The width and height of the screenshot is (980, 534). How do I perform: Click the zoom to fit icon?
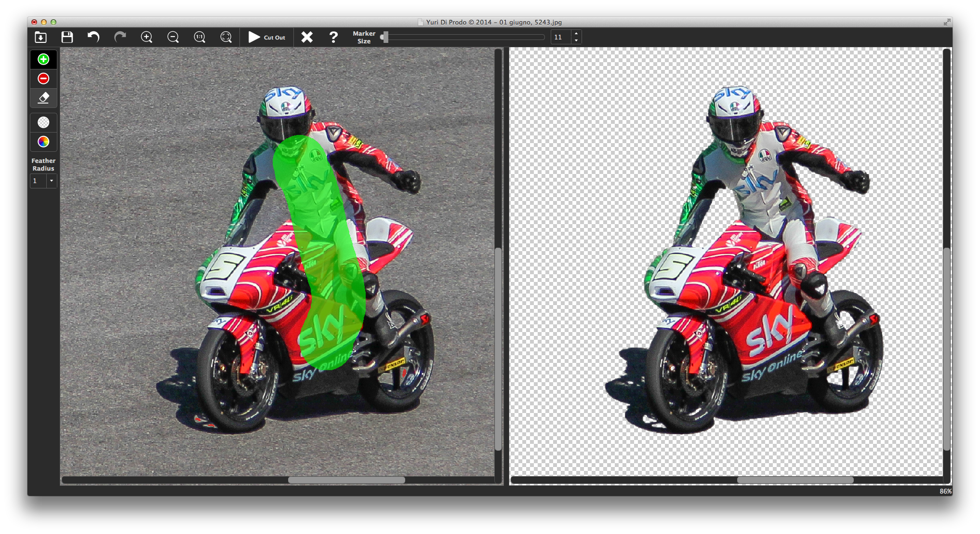pos(226,37)
